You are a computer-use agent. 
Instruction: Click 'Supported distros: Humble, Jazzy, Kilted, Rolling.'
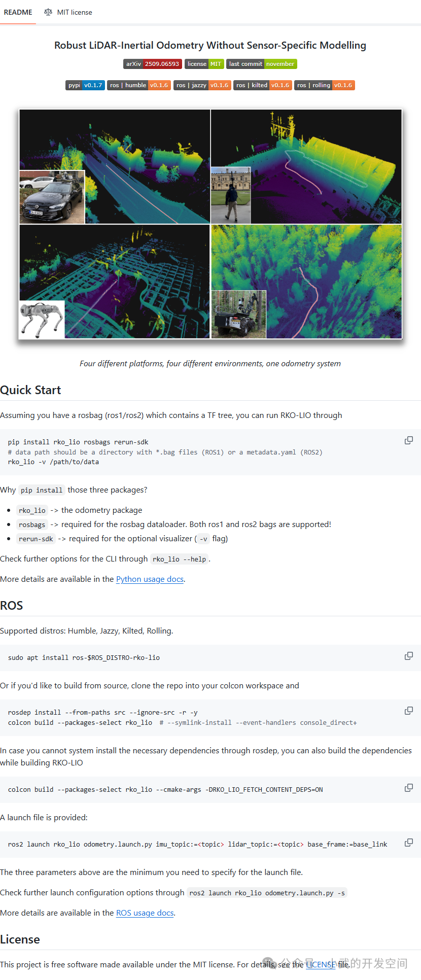[87, 631]
